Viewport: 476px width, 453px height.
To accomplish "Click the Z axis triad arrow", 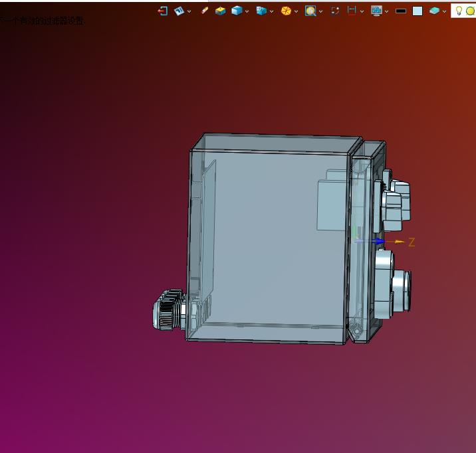I will click(x=396, y=242).
